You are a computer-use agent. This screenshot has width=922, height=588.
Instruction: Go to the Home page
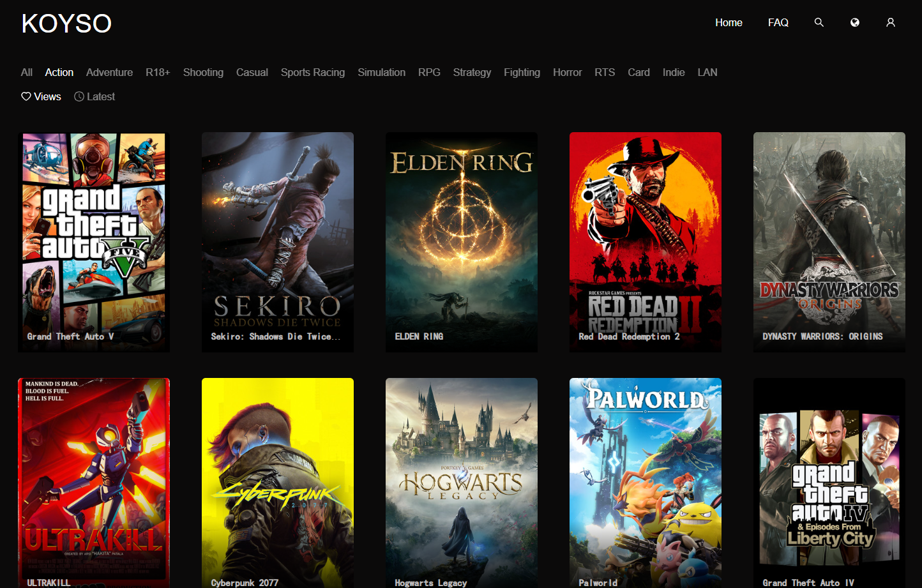point(729,22)
